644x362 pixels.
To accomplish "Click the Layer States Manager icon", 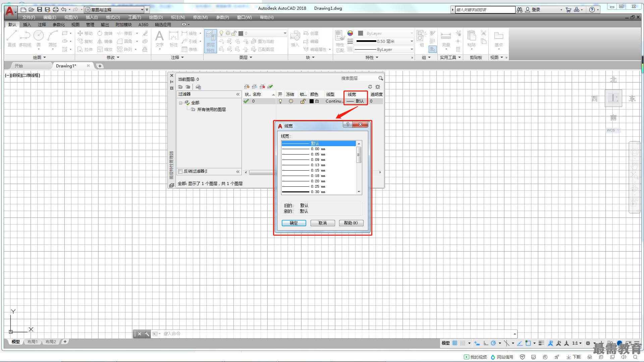I will (198, 87).
